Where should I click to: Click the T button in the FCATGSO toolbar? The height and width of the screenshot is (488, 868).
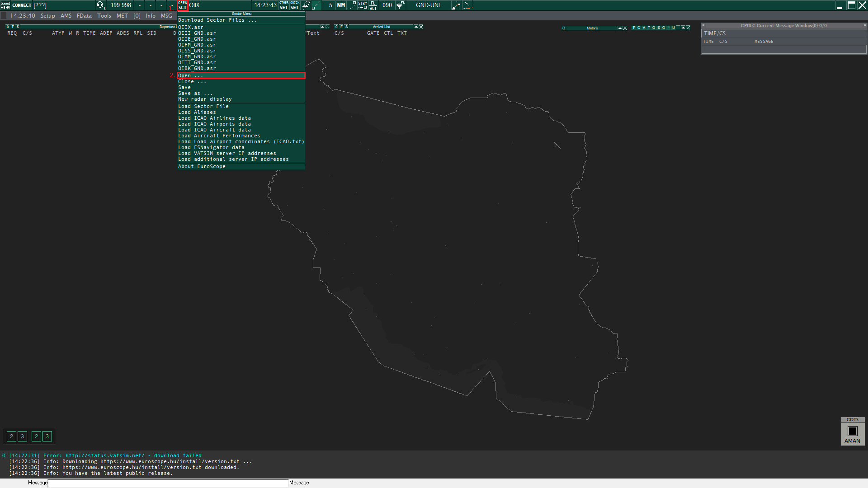pyautogui.click(x=648, y=28)
